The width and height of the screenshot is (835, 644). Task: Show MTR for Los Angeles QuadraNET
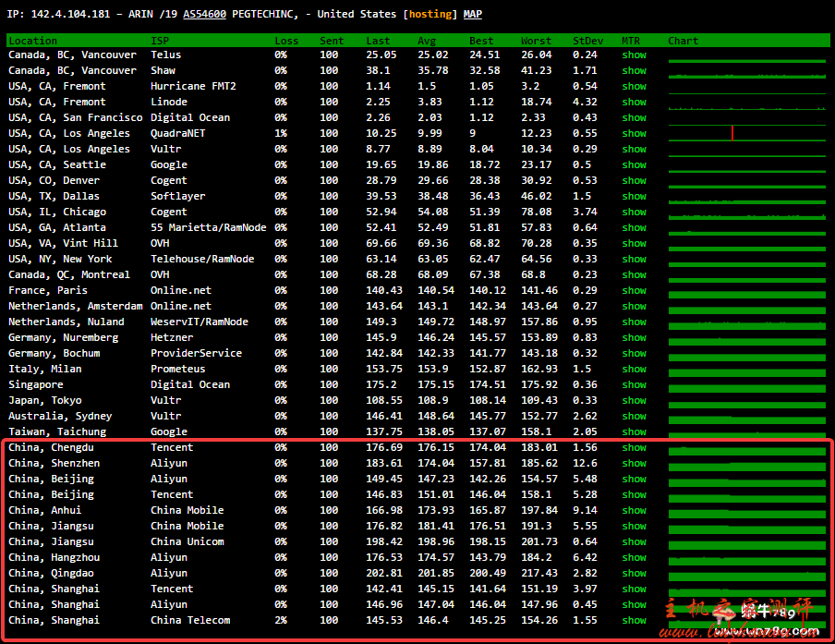point(634,134)
